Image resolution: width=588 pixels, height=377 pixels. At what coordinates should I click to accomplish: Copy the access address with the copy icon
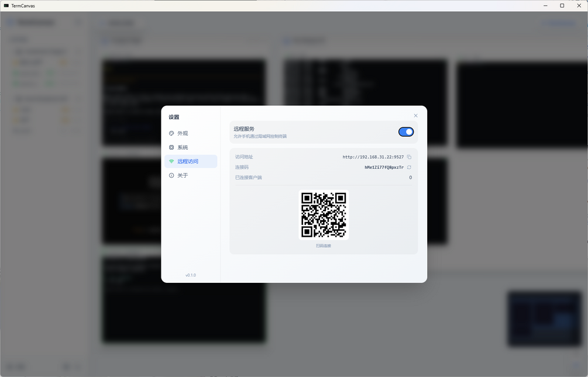coord(409,157)
